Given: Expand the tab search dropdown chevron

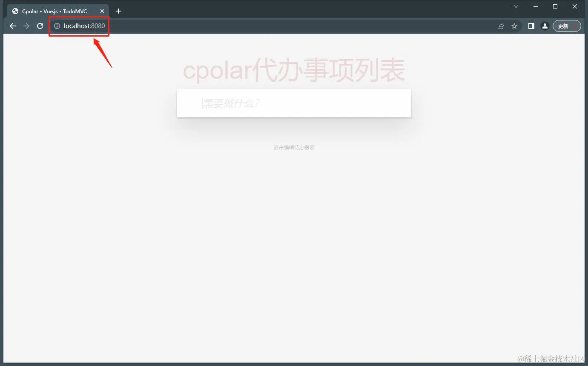Looking at the screenshot, I should point(516,6).
